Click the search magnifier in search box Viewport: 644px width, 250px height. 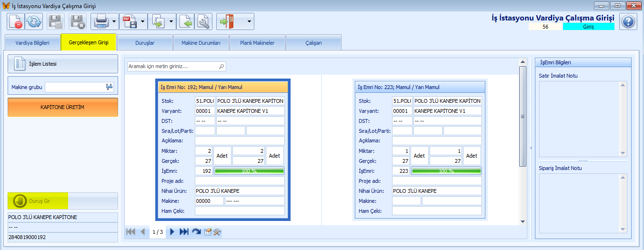point(221,67)
